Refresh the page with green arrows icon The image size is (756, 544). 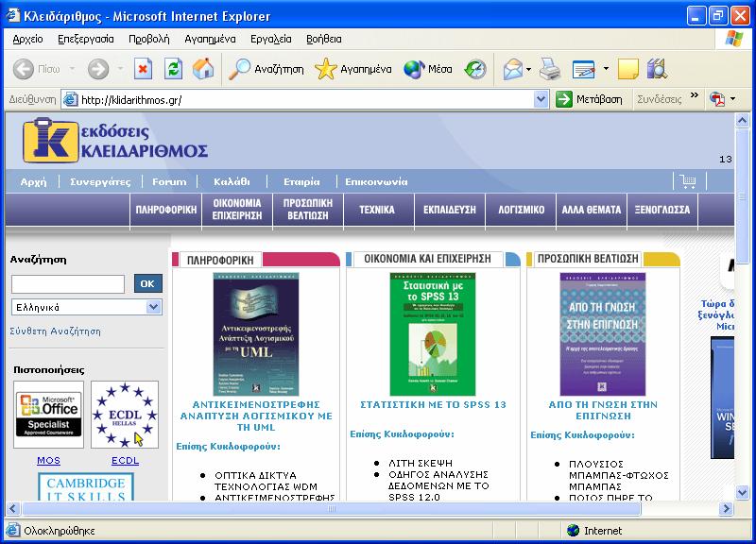point(173,69)
